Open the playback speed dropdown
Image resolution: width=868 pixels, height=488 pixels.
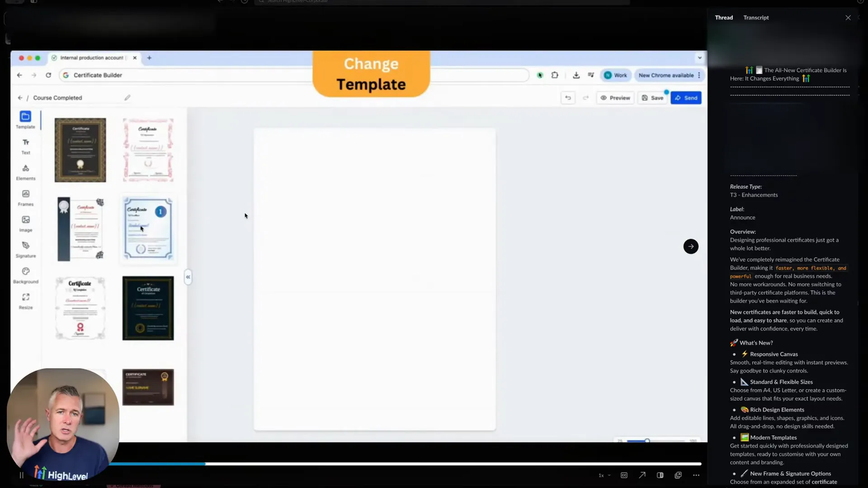604,475
